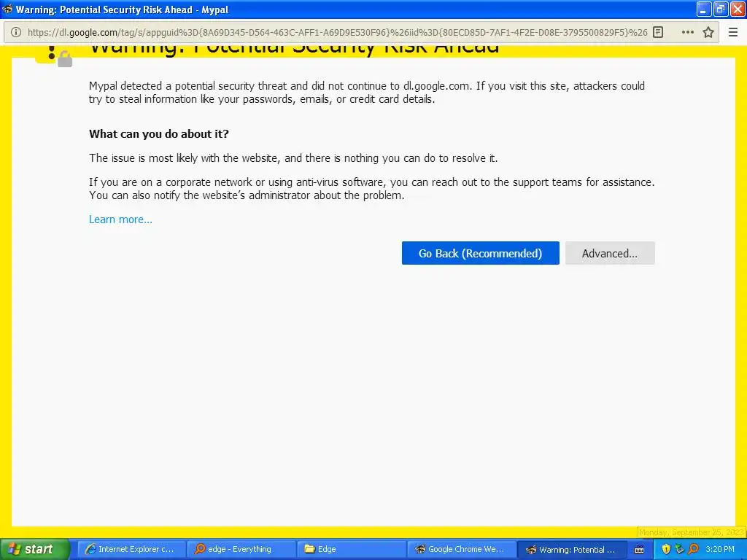Viewport: 747px width, 560px height.
Task: Click Go Back (Recommended) button
Action: 480,253
